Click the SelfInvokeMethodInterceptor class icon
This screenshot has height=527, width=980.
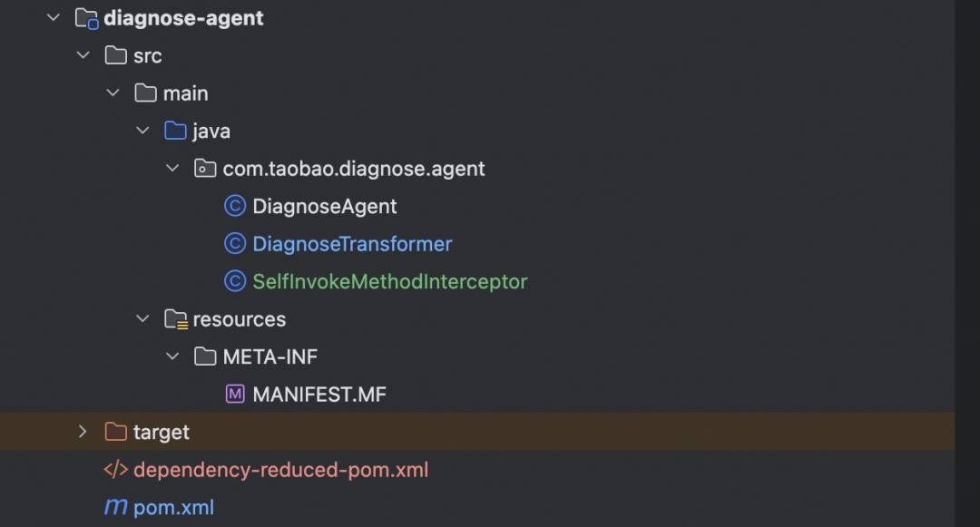(x=235, y=281)
